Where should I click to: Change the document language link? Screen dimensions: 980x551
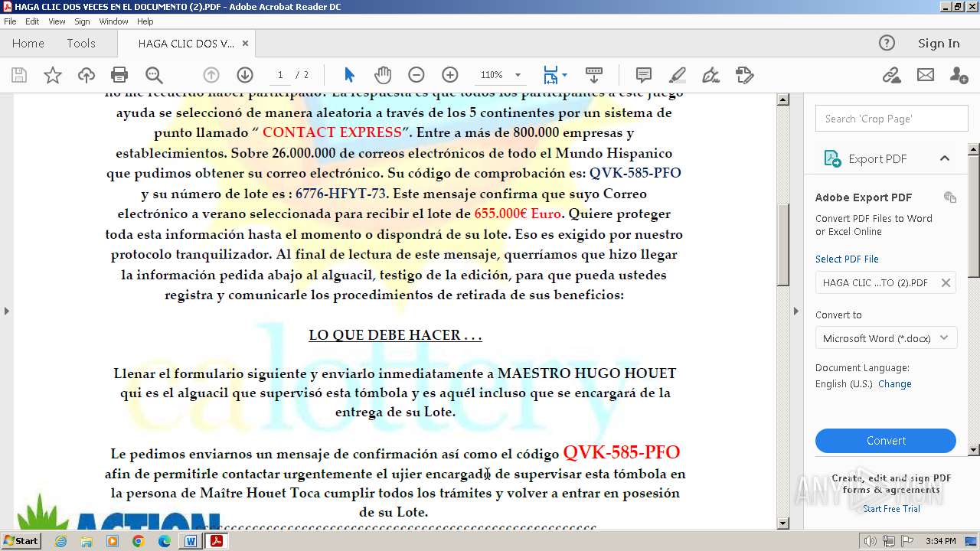click(895, 384)
